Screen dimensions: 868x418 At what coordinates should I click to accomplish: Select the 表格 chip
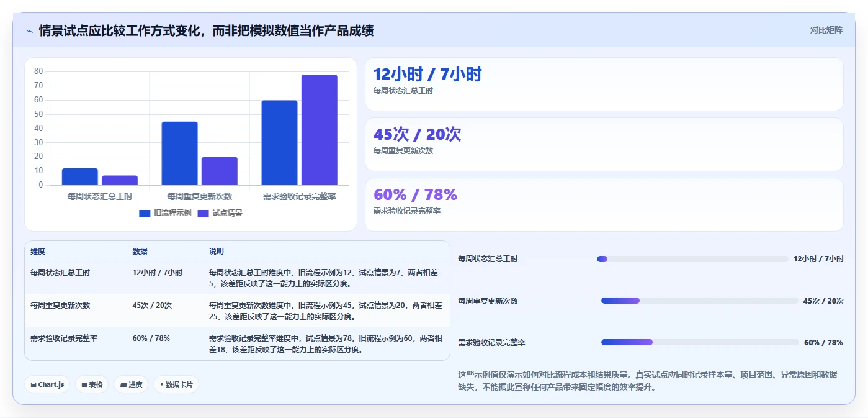click(x=92, y=384)
